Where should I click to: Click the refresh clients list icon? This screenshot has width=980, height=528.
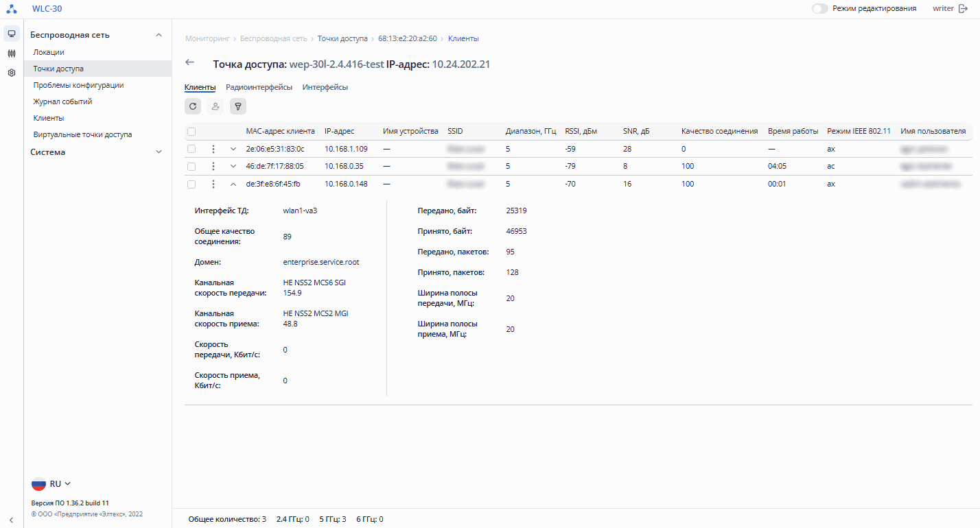point(193,106)
